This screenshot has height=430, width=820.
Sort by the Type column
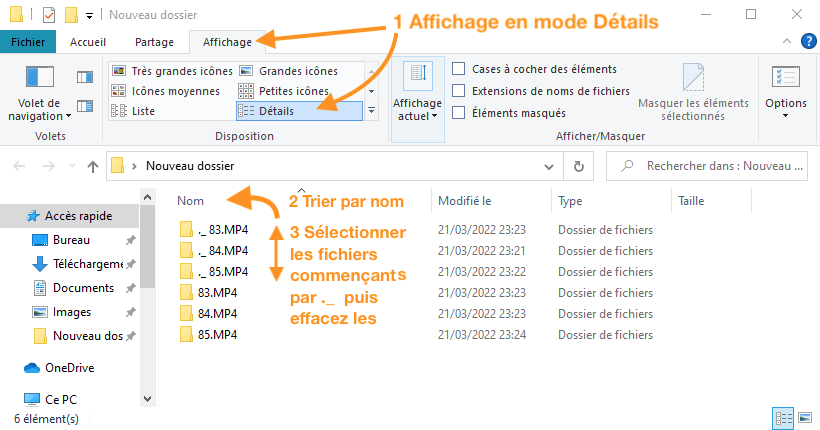click(570, 201)
